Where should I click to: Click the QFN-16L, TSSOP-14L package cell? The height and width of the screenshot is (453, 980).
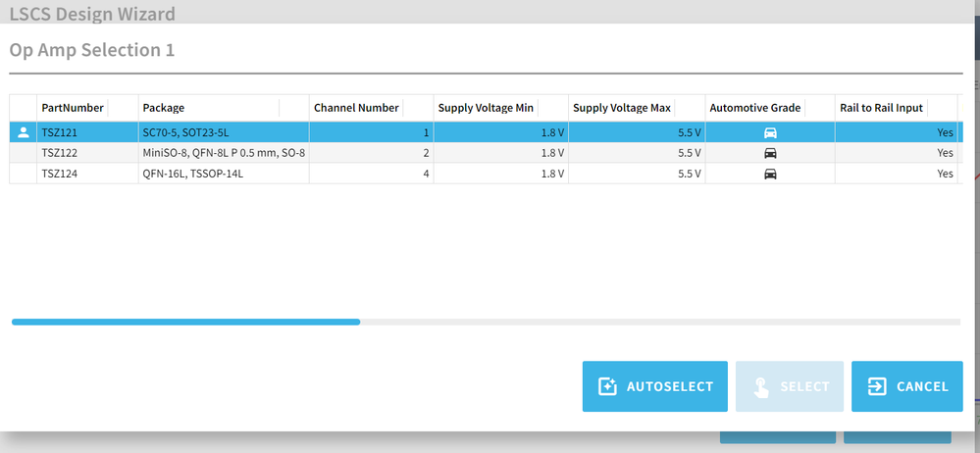click(x=224, y=174)
